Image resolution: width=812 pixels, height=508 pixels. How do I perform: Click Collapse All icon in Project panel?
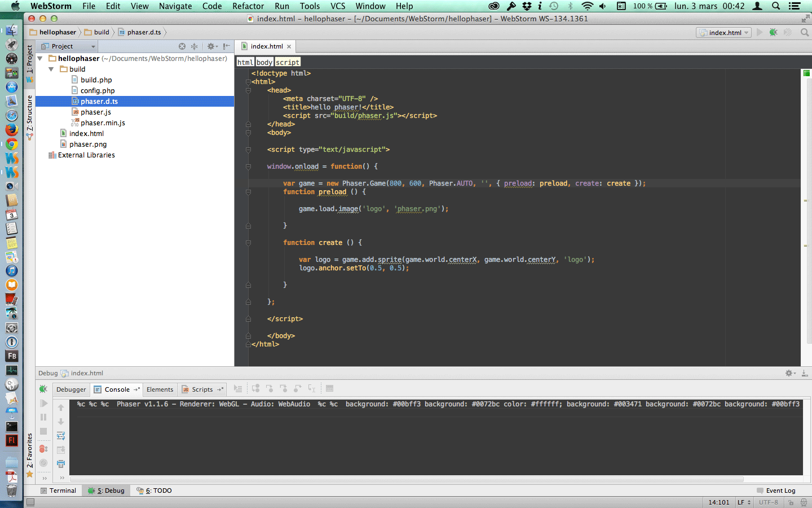[x=194, y=46]
